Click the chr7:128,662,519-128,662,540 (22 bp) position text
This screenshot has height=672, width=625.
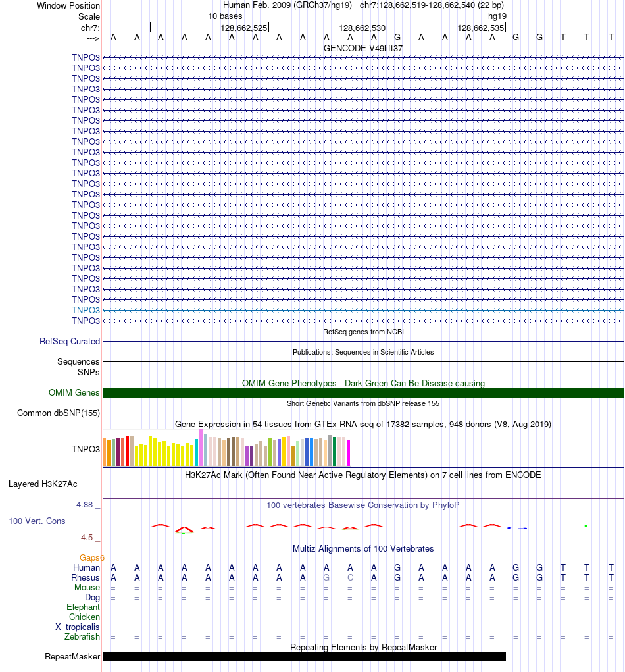pyautogui.click(x=432, y=5)
